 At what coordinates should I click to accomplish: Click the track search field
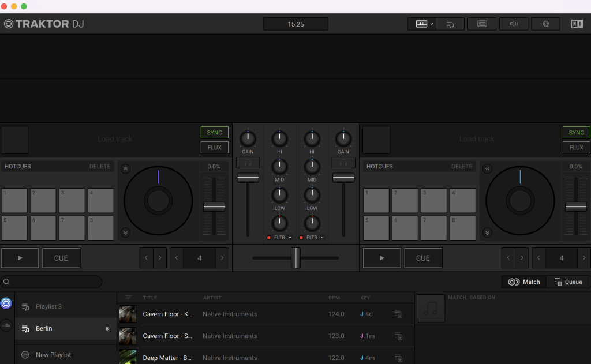(x=52, y=282)
